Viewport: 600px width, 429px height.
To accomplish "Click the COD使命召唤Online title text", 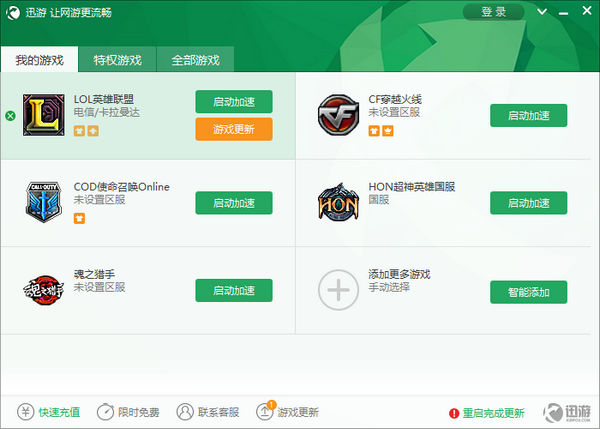I will tap(122, 187).
